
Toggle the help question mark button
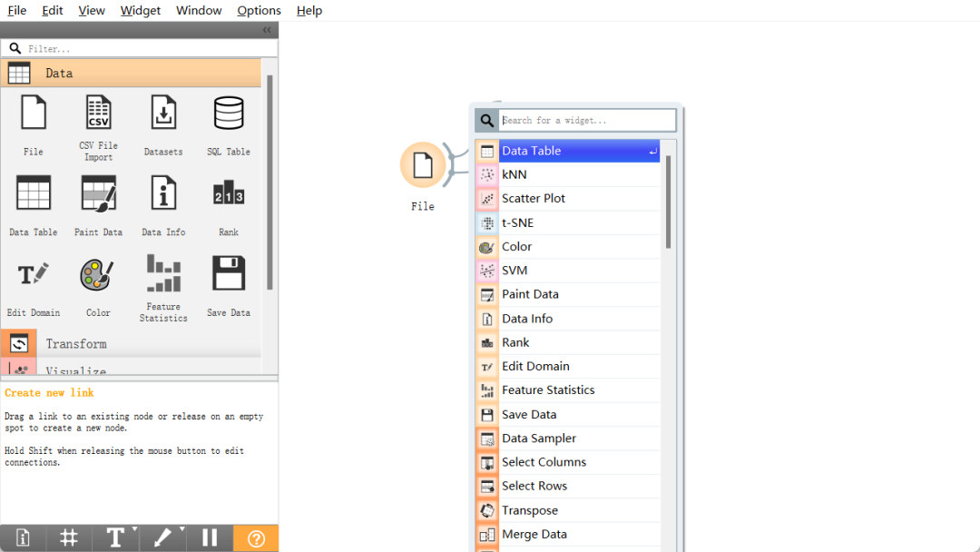pos(256,538)
